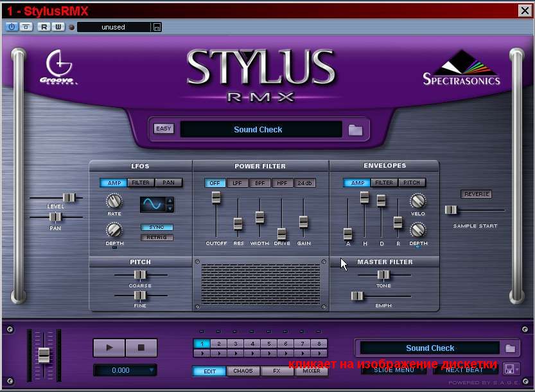Play part 8 using its small arrow

tap(319, 353)
